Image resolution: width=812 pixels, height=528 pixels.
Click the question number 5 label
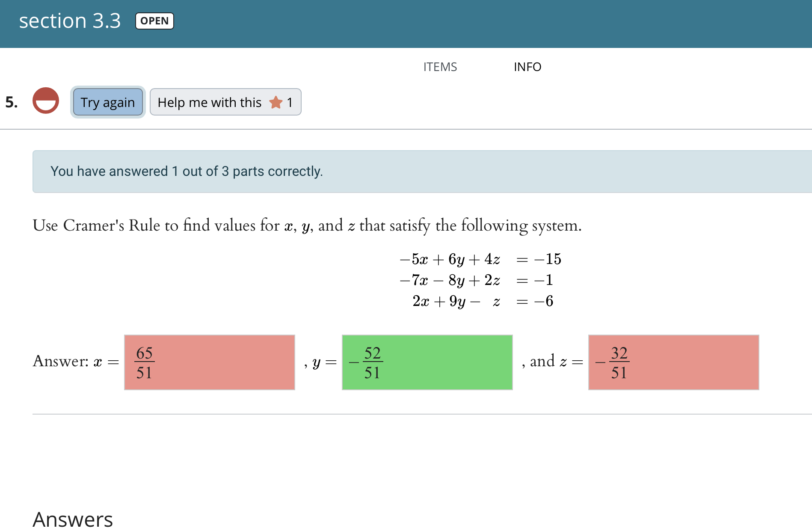tap(12, 102)
